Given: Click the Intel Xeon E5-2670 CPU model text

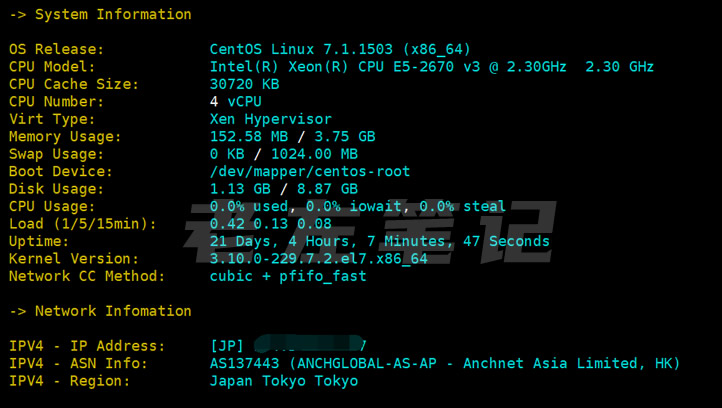Looking at the screenshot, I should tap(431, 67).
